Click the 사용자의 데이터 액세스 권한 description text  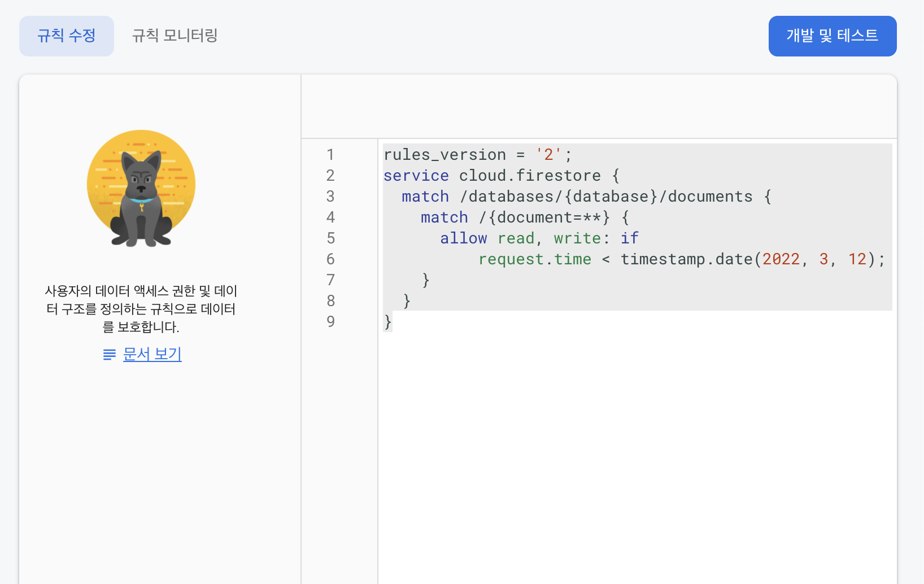click(x=141, y=309)
